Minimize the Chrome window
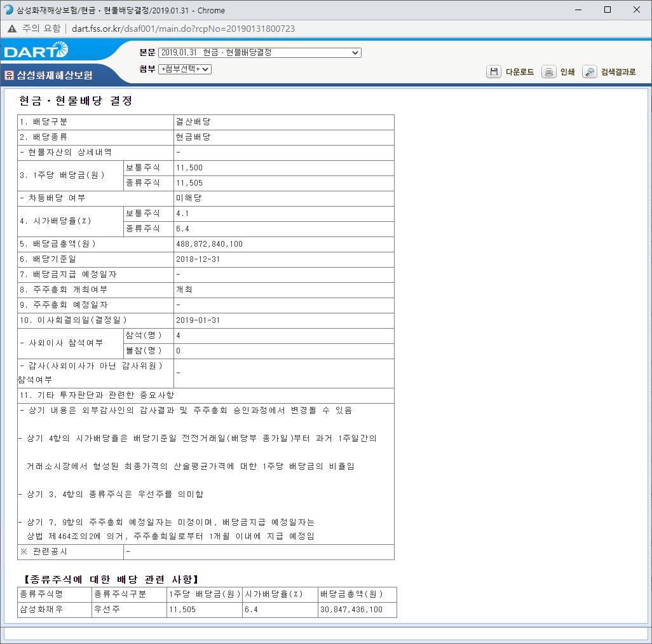The height and width of the screenshot is (644, 652). point(578,10)
